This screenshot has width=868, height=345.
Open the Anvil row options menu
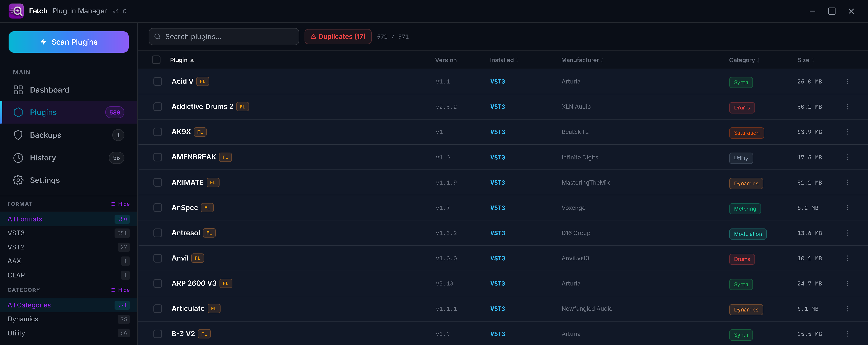tap(848, 258)
